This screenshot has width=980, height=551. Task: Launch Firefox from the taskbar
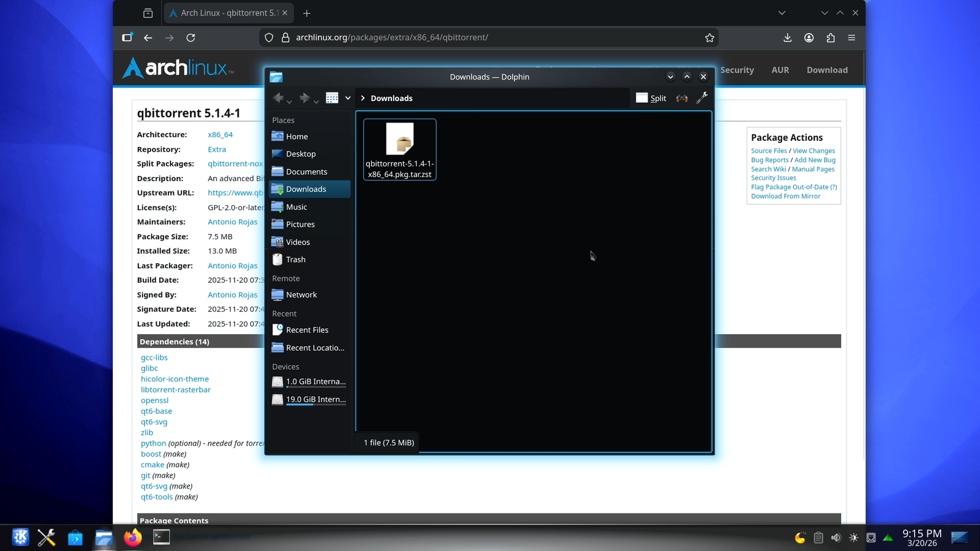point(132,538)
